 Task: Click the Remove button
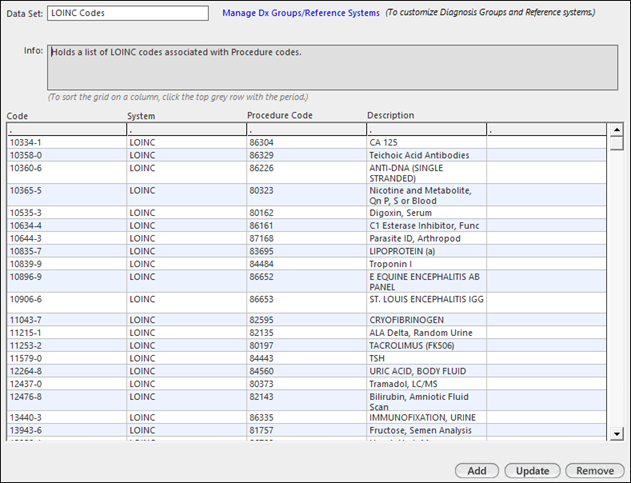coord(595,471)
